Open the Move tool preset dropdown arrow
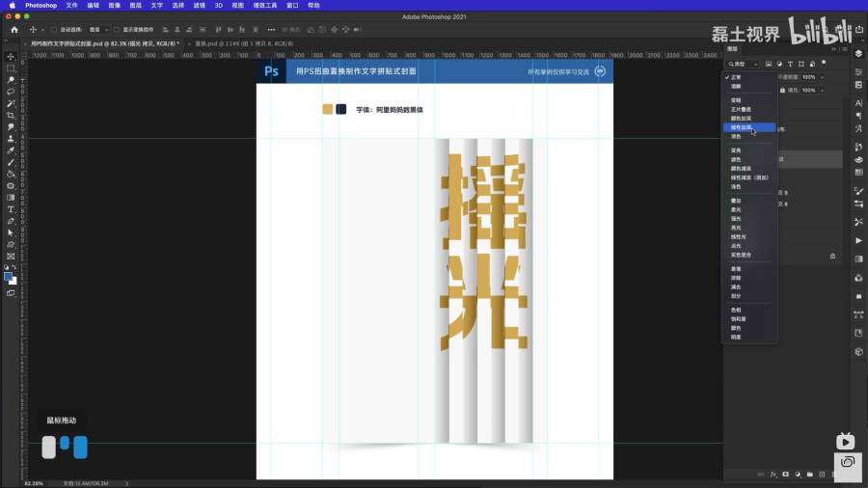Screen dimensions: 868x488 (x=42, y=30)
